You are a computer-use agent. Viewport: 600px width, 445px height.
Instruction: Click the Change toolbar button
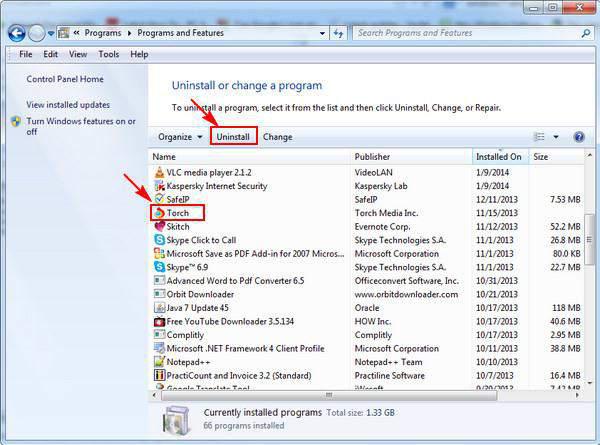277,137
